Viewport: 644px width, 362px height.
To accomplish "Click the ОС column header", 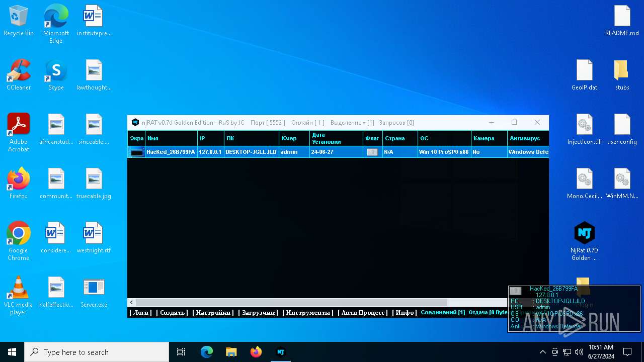I will (445, 138).
